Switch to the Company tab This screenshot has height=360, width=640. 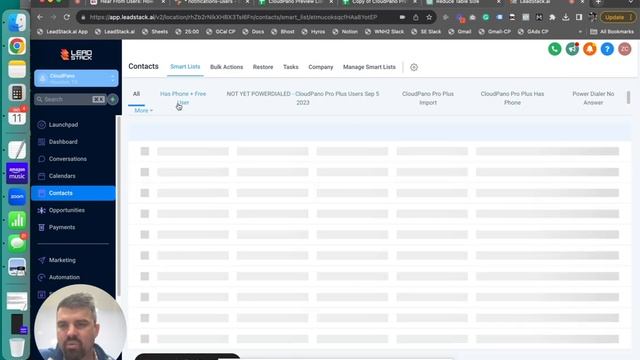tap(320, 67)
